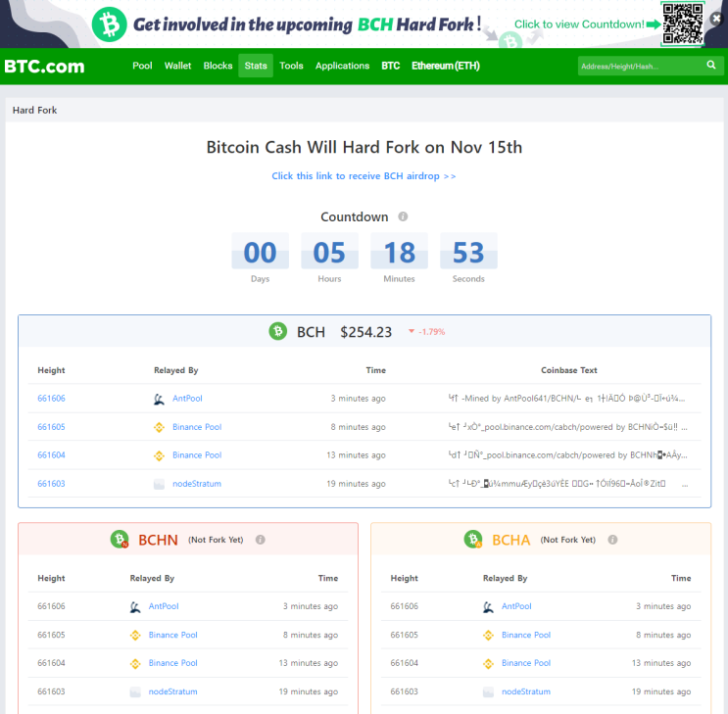Open nodeStratum link in BCHA table
This screenshot has height=714, width=728.
tap(526, 691)
